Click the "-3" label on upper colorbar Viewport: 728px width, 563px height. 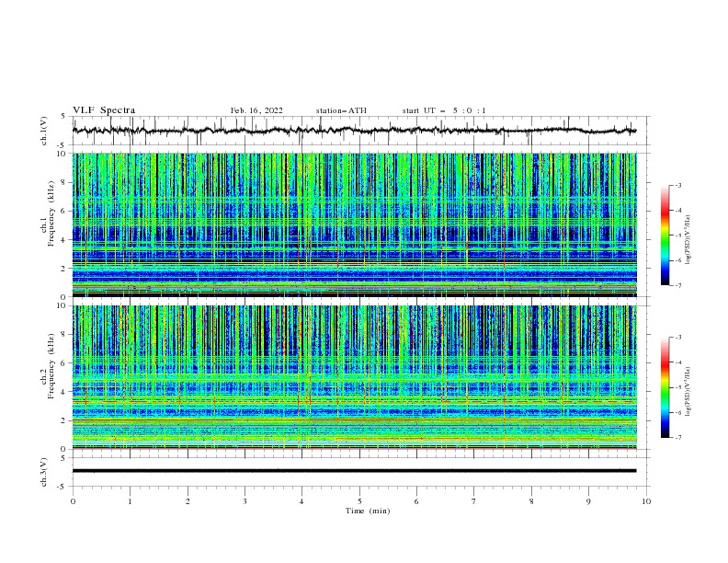pyautogui.click(x=678, y=185)
